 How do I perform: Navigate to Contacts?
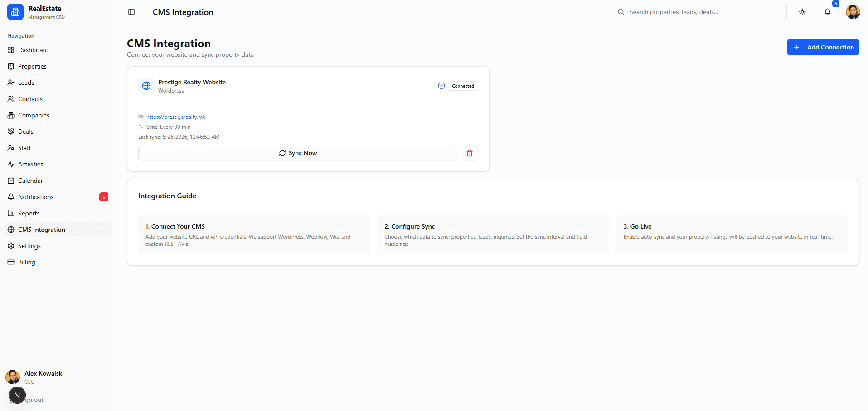[x=58, y=99]
